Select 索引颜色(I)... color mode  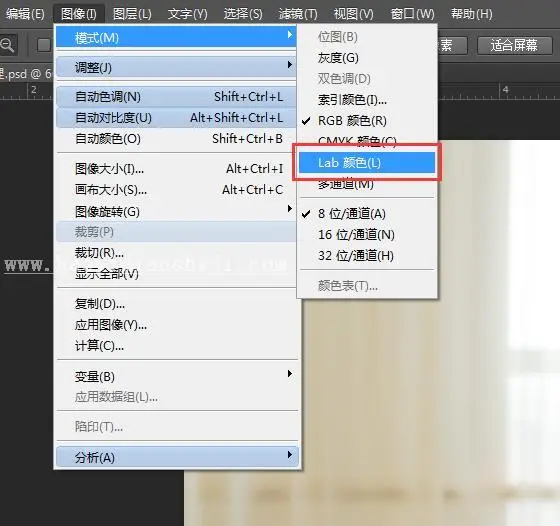coord(367,100)
